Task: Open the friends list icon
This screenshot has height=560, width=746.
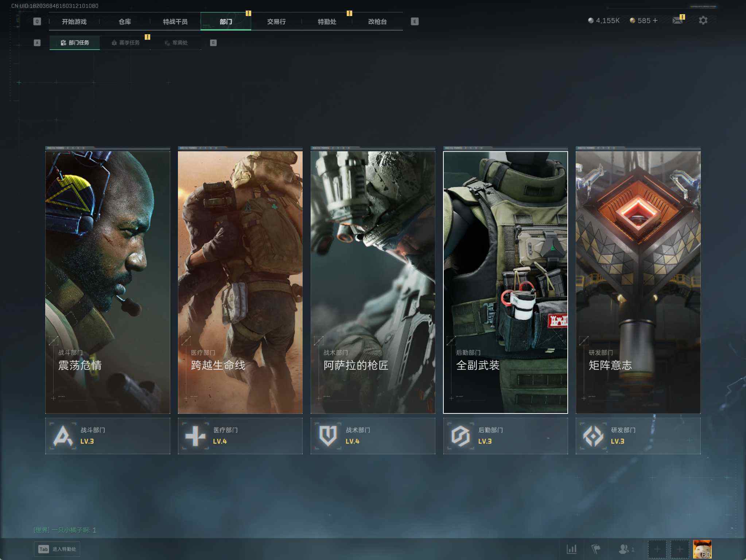Action: pos(624,549)
